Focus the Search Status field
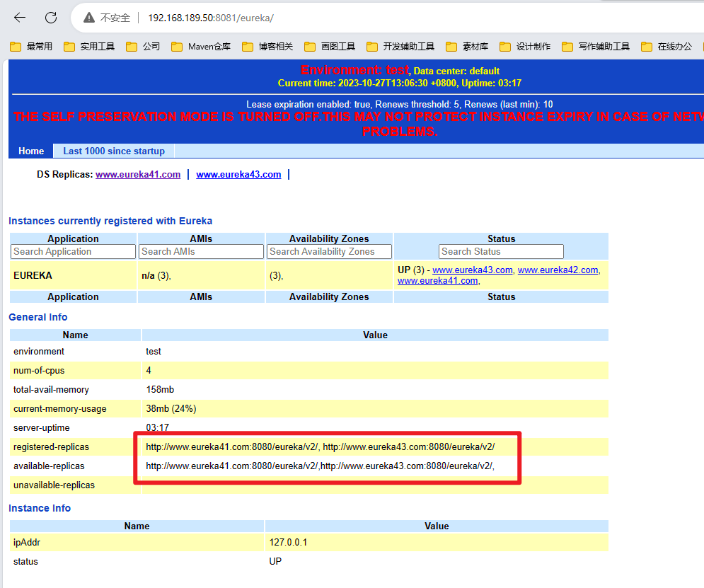 pyautogui.click(x=501, y=251)
